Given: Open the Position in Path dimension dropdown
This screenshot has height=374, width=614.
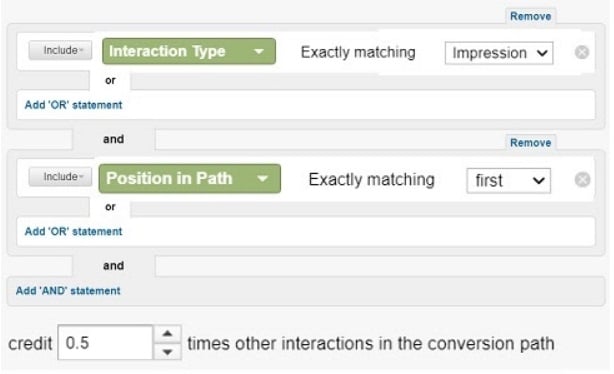Looking at the screenshot, I should click(x=190, y=179).
